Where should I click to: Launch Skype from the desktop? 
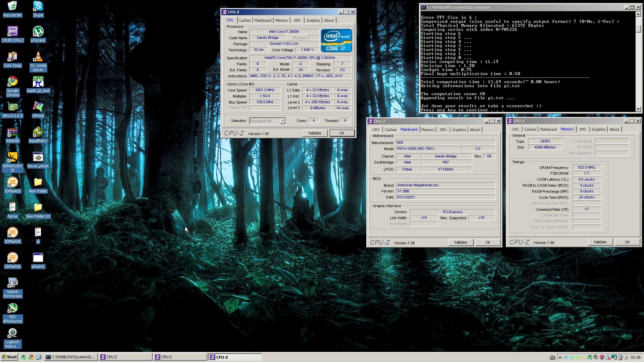38,9
